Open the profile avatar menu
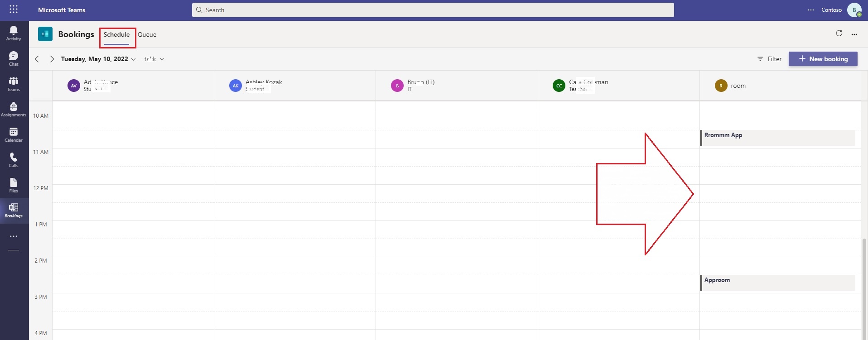 pos(854,10)
